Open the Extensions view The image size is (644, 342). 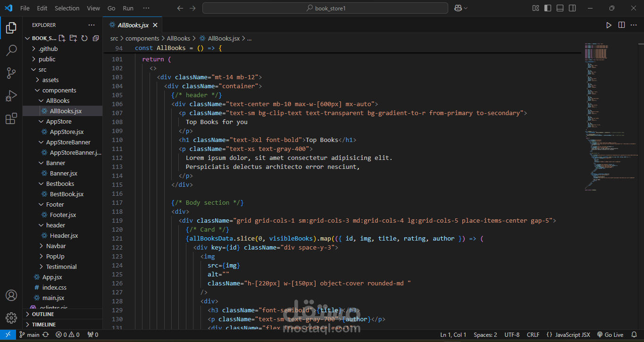(11, 119)
